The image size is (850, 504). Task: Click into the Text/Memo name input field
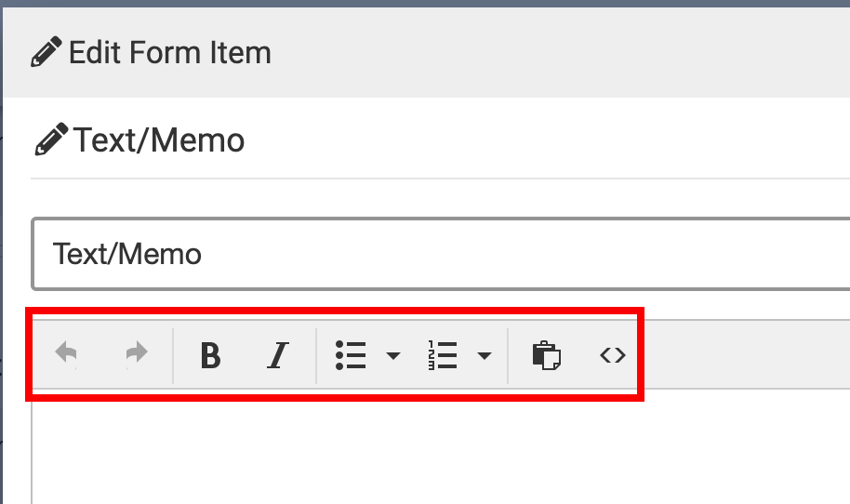(437, 254)
